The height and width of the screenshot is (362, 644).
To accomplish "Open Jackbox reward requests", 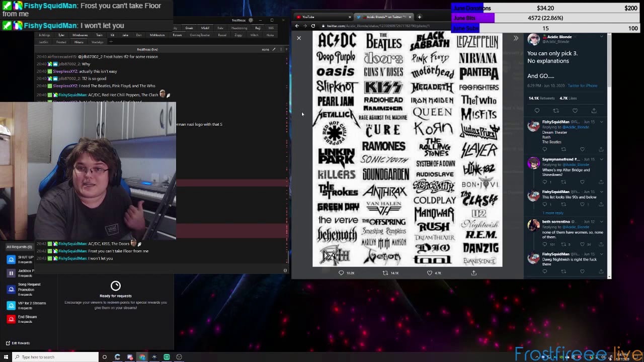I will (20, 273).
